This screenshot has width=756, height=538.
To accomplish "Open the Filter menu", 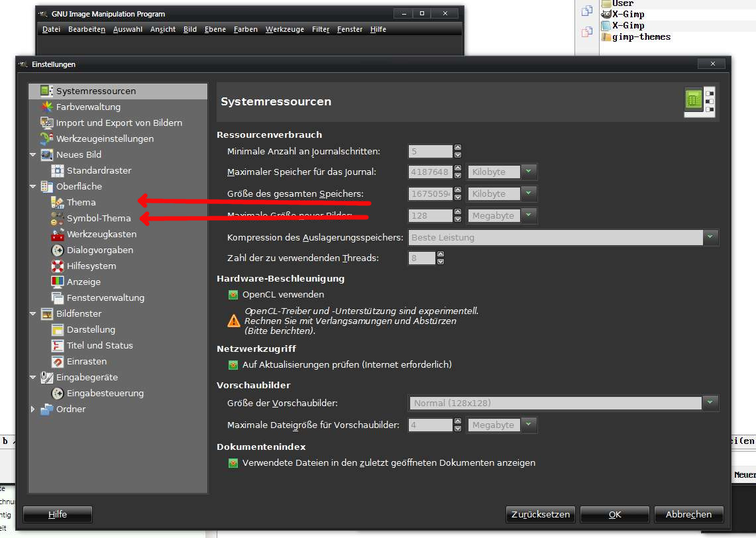I will tap(321, 29).
